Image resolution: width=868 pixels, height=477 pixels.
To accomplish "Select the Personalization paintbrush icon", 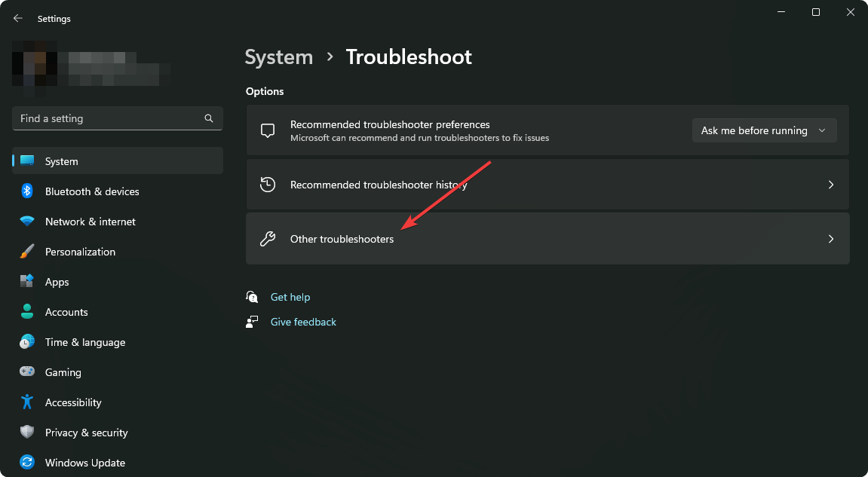I will [27, 252].
